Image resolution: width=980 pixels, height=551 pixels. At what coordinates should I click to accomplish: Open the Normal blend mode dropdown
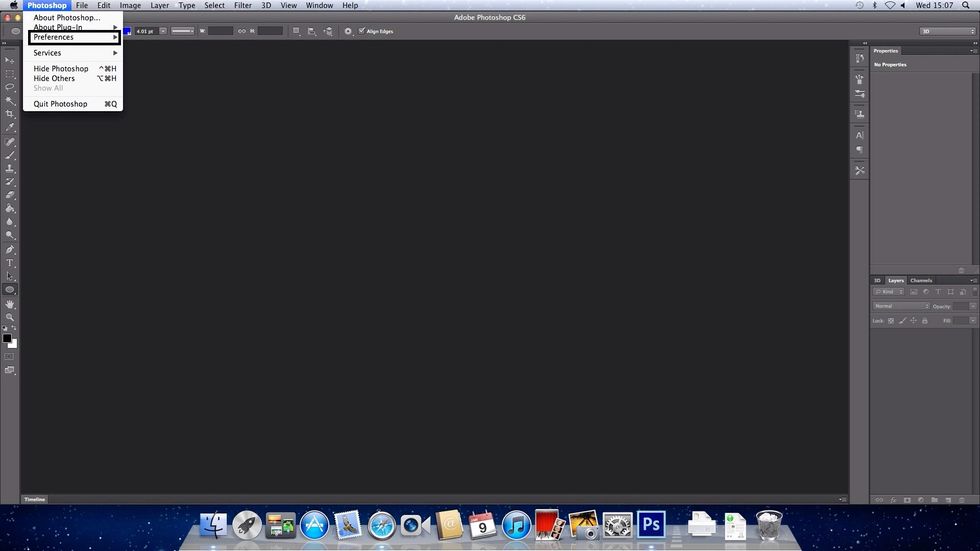click(x=901, y=306)
